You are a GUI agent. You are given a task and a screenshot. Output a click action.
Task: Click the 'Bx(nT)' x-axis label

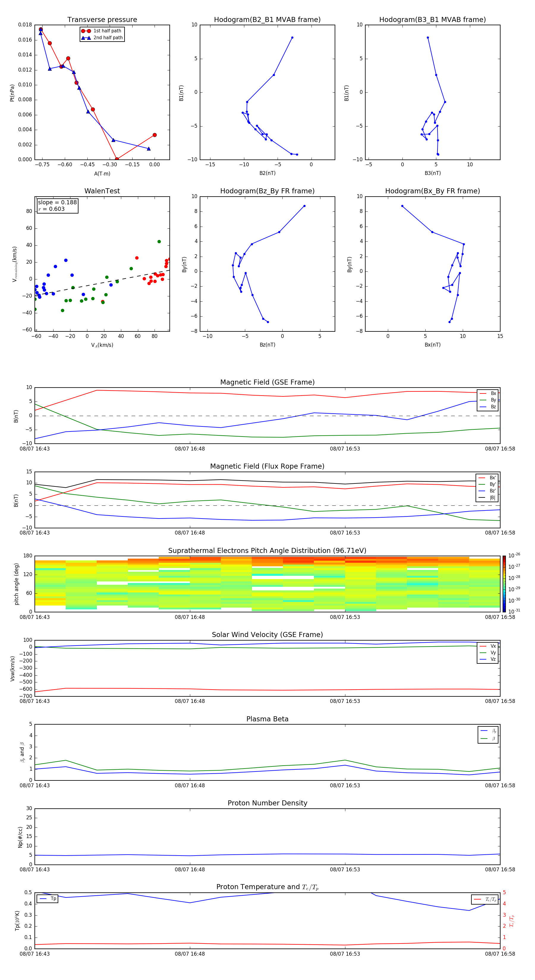click(432, 345)
